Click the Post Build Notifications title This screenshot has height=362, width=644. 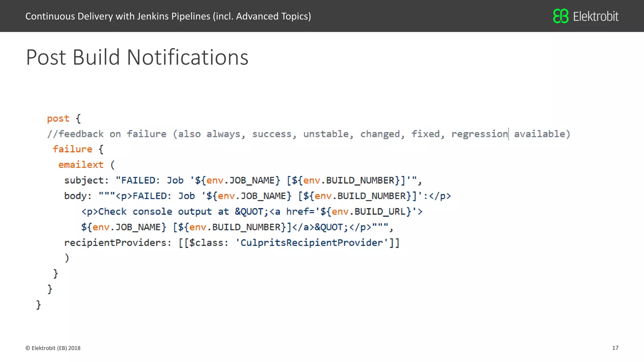click(137, 57)
